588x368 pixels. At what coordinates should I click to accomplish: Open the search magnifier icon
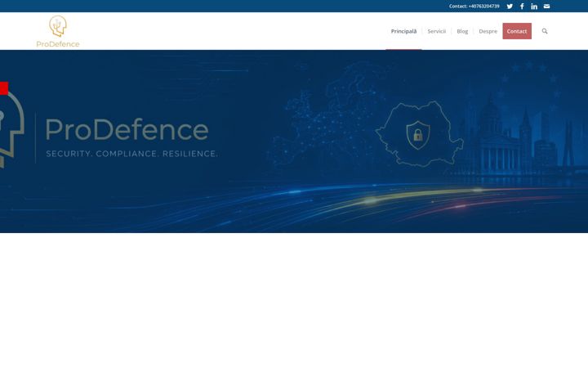[545, 31]
